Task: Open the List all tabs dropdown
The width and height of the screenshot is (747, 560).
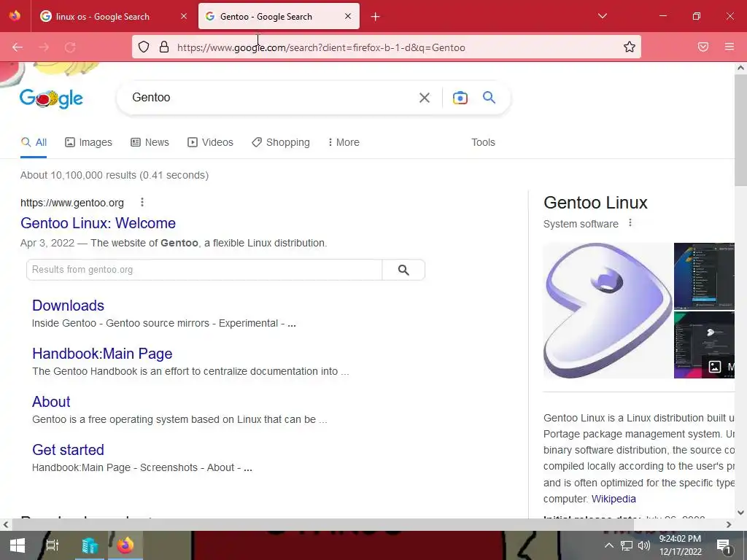Action: (602, 16)
